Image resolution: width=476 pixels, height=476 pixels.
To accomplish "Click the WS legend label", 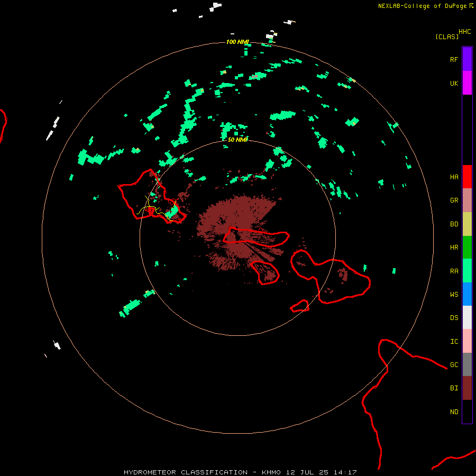I will 454,294.
